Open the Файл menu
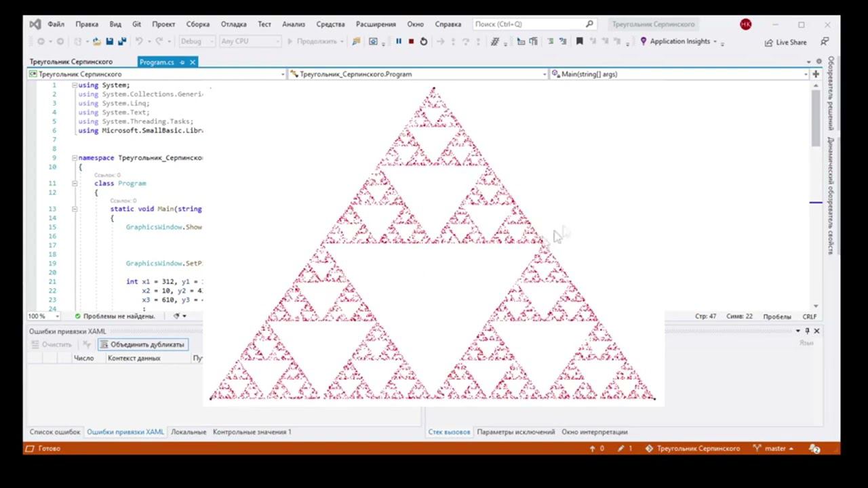This screenshot has height=488, width=868. (56, 24)
